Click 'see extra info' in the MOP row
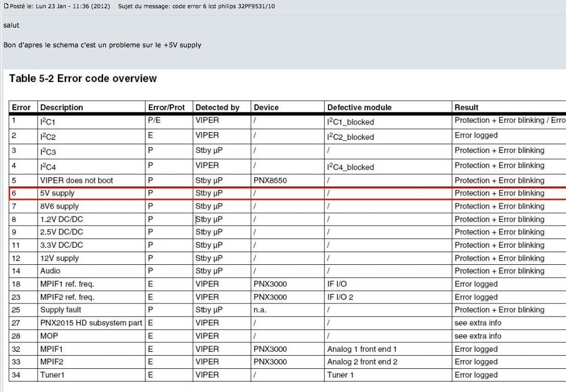 click(478, 336)
